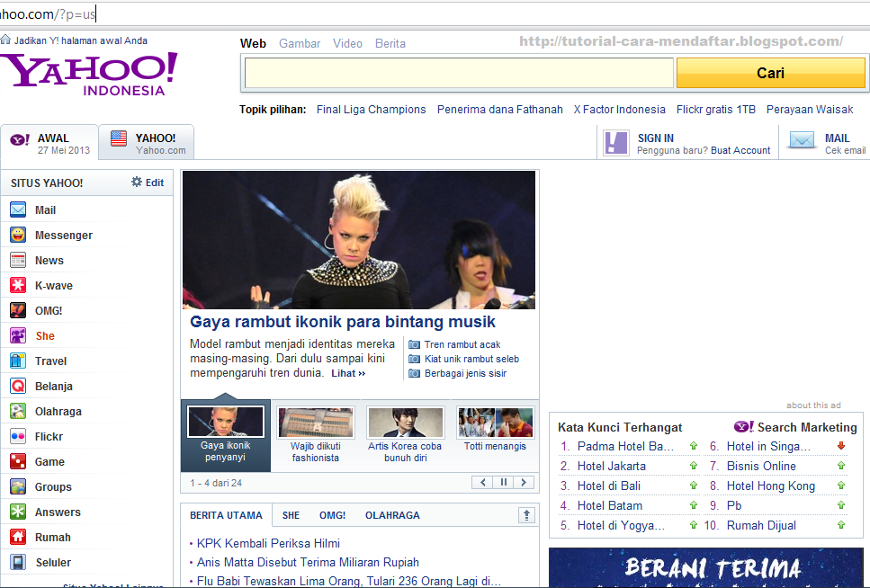
Task: Open the Final Liga Champions topic
Action: [372, 110]
